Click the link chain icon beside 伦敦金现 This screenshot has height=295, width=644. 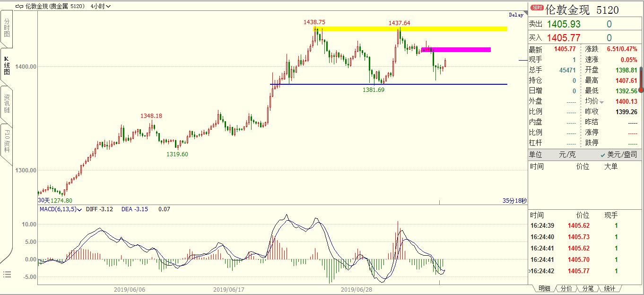19,7
